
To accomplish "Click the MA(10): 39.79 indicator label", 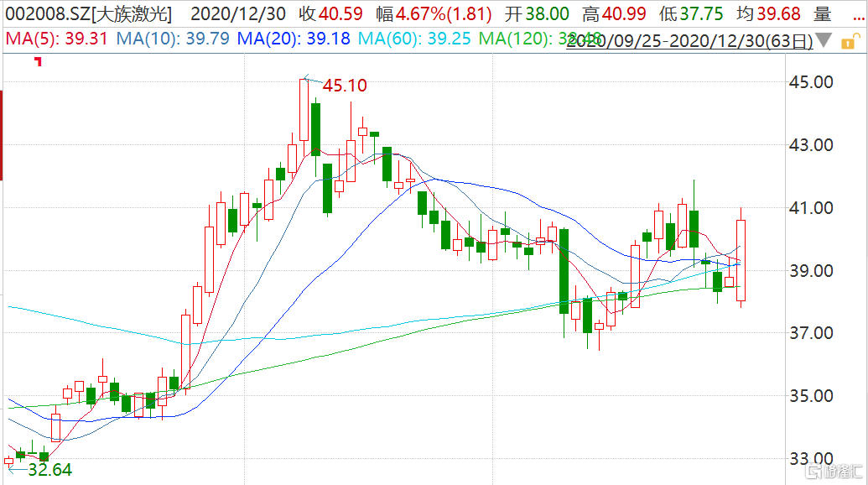I will click(x=173, y=39).
